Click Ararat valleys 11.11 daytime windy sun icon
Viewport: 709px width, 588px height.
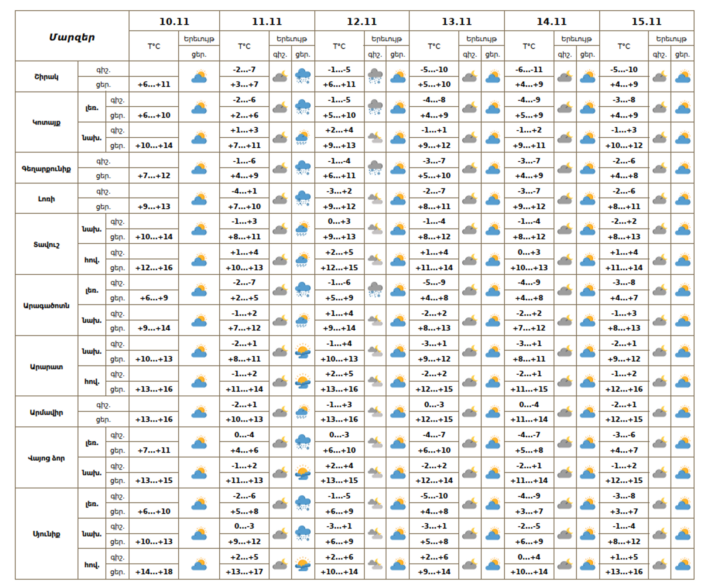pyautogui.click(x=303, y=381)
